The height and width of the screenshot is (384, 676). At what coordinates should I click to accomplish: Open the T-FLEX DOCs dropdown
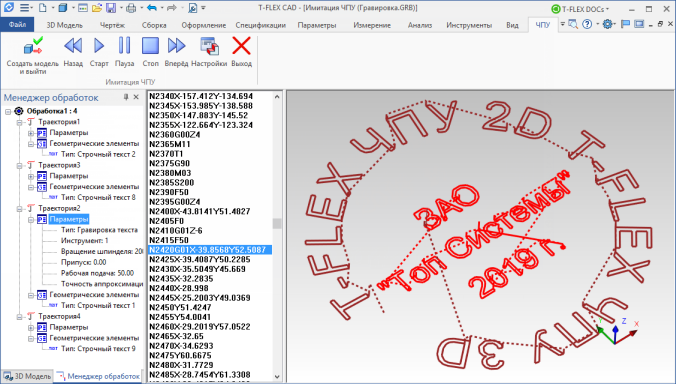pyautogui.click(x=580, y=9)
